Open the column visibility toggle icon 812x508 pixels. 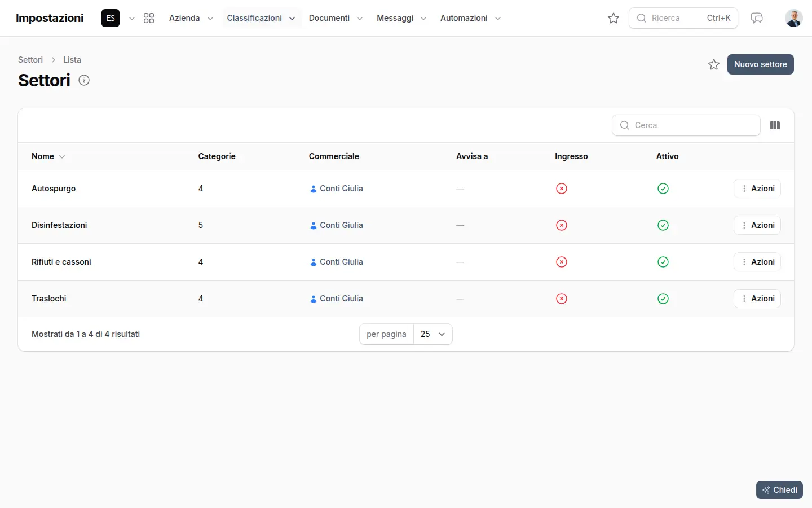pos(775,125)
